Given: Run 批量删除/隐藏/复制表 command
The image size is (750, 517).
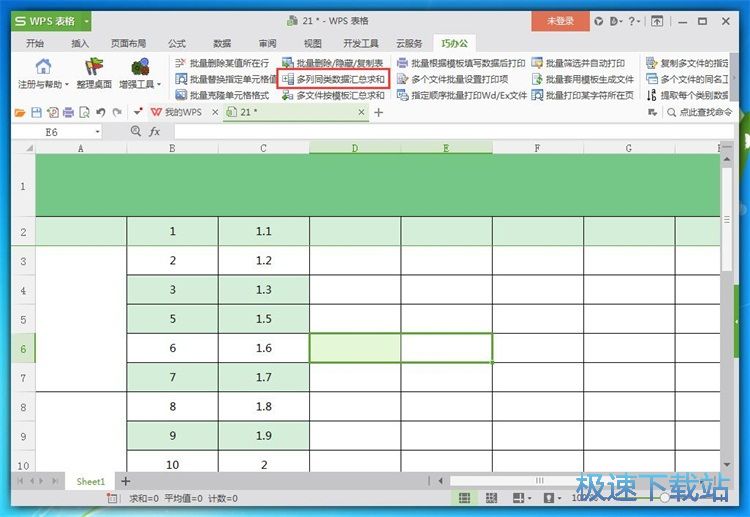Looking at the screenshot, I should (x=333, y=63).
